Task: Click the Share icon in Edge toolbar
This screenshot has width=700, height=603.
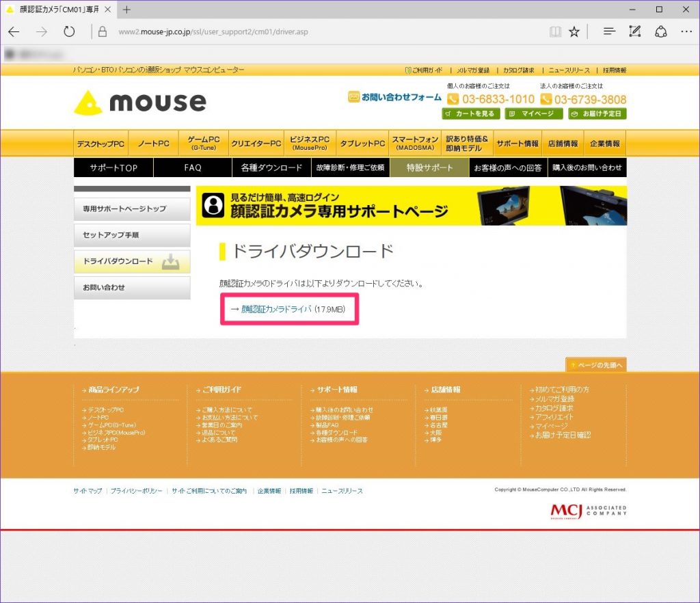Action: coord(660,31)
